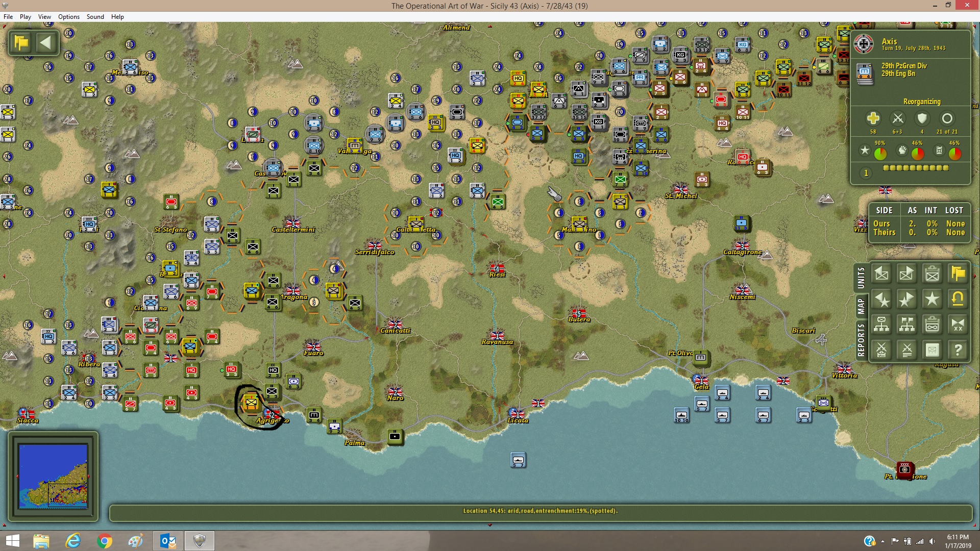Select the circled yellow unit near Agrigento

pos(251,403)
